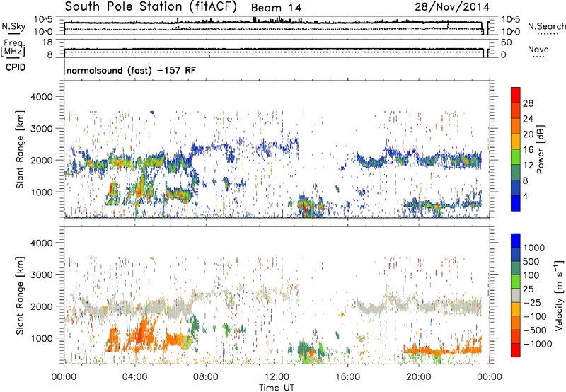This screenshot has height=392, width=566.
Task: Click the "Nave" legend label
Action: coord(538,49)
